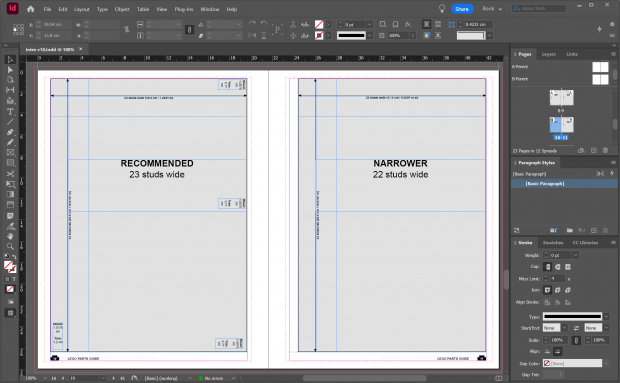This screenshot has width=620, height=383.
Task: Select the Note tool
Action: [10, 216]
